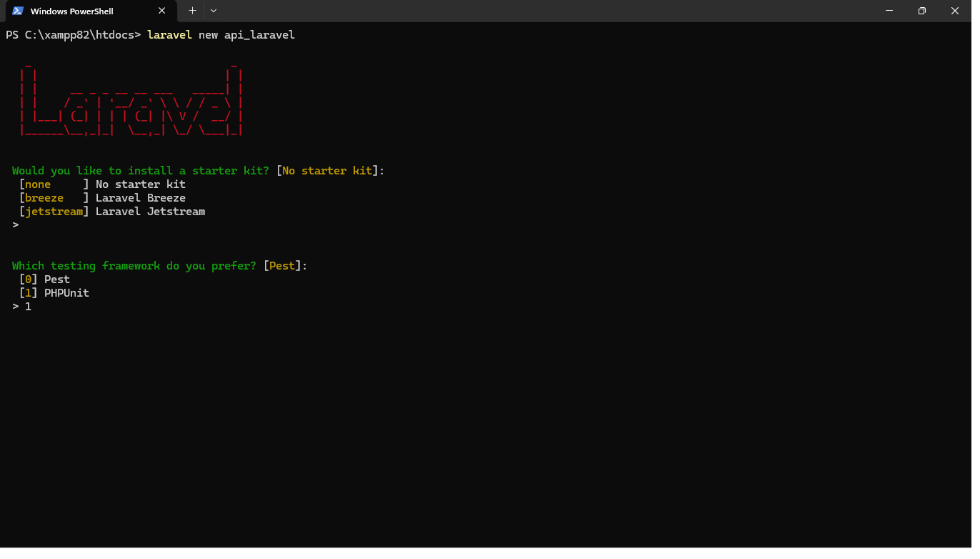Expand the new tab profile dropdown

[x=214, y=11]
